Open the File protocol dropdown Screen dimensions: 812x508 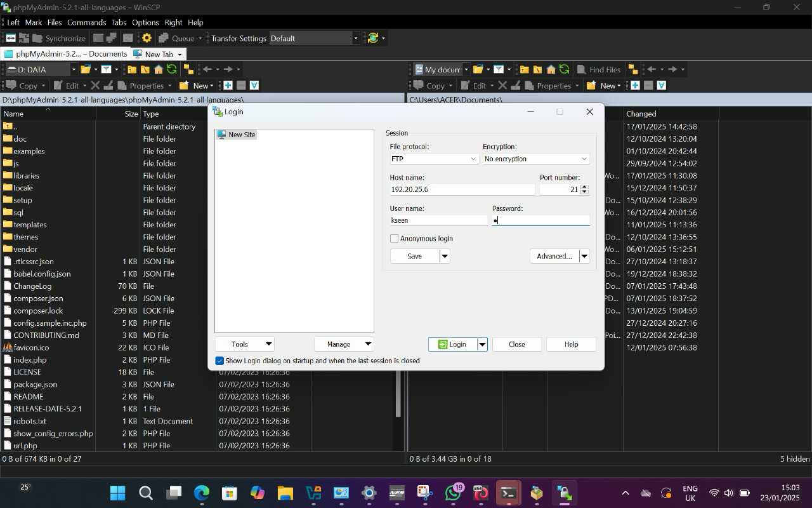tap(434, 159)
